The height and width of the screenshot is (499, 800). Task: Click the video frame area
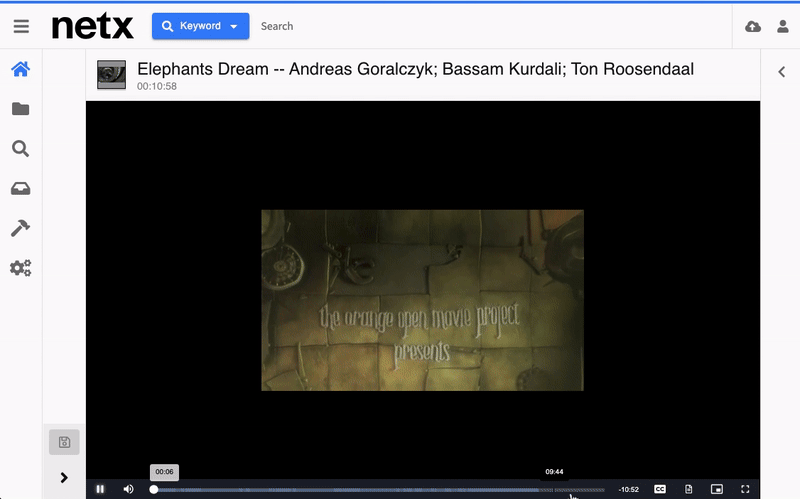422,300
